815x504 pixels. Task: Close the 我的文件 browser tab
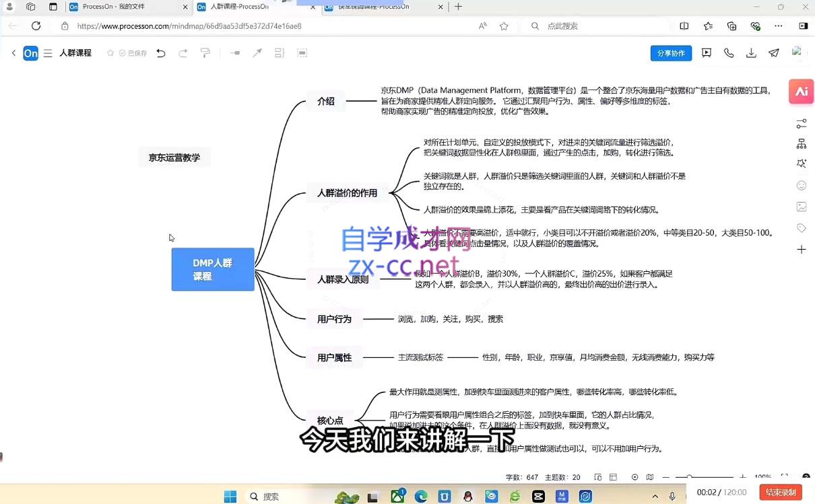pos(184,7)
